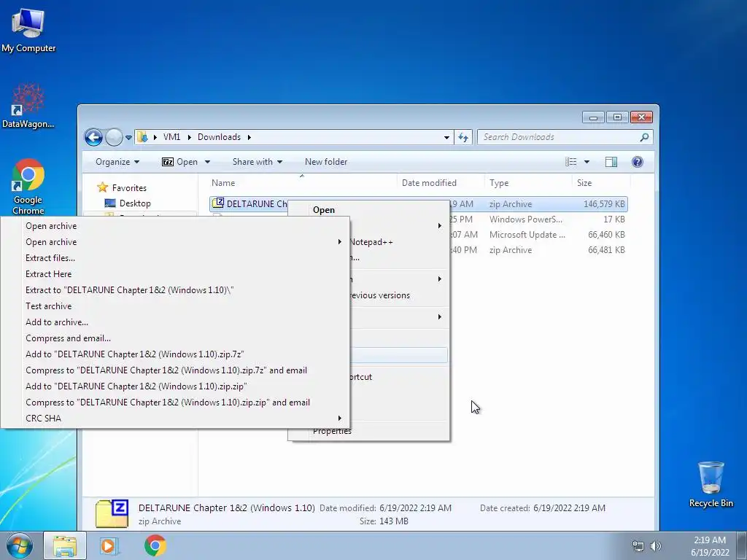Open the Recycle Bin on desktop

click(x=711, y=484)
